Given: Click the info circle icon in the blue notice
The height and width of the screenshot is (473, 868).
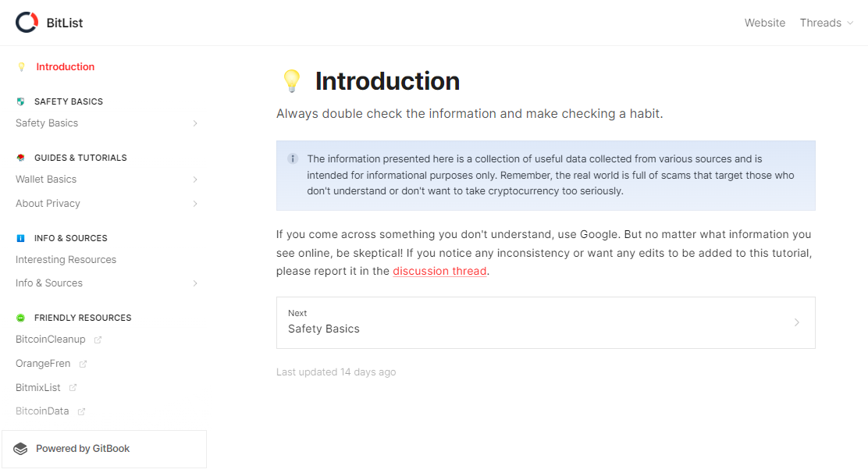Looking at the screenshot, I should 293,158.
